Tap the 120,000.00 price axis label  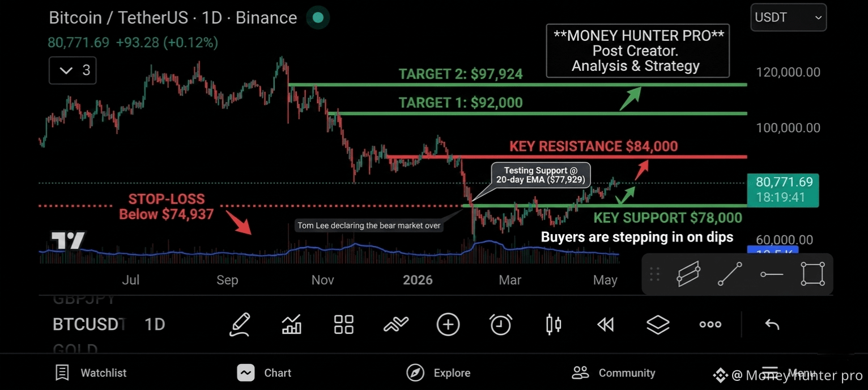(x=788, y=72)
